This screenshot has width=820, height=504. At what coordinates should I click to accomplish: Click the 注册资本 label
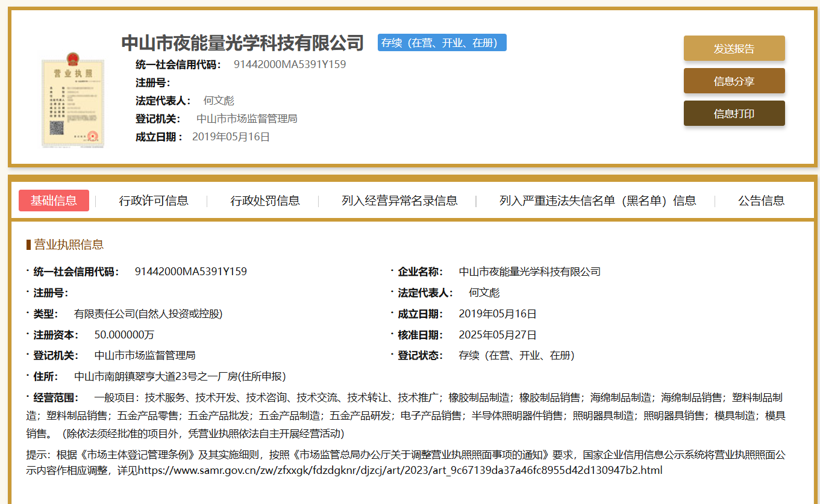pos(56,335)
